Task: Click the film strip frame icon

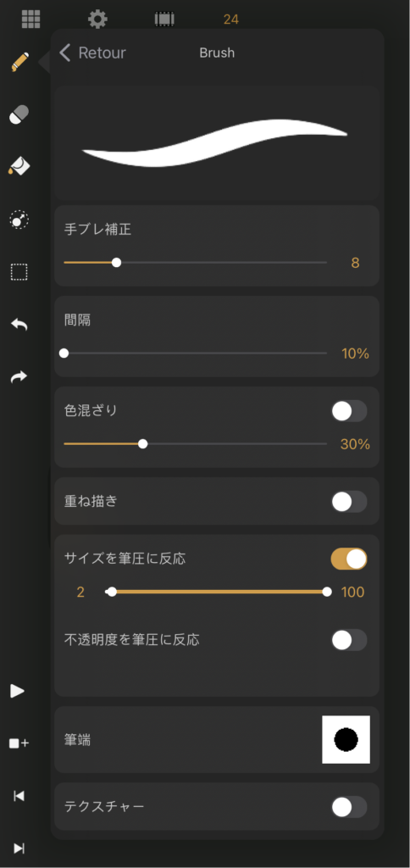Action: tap(164, 19)
